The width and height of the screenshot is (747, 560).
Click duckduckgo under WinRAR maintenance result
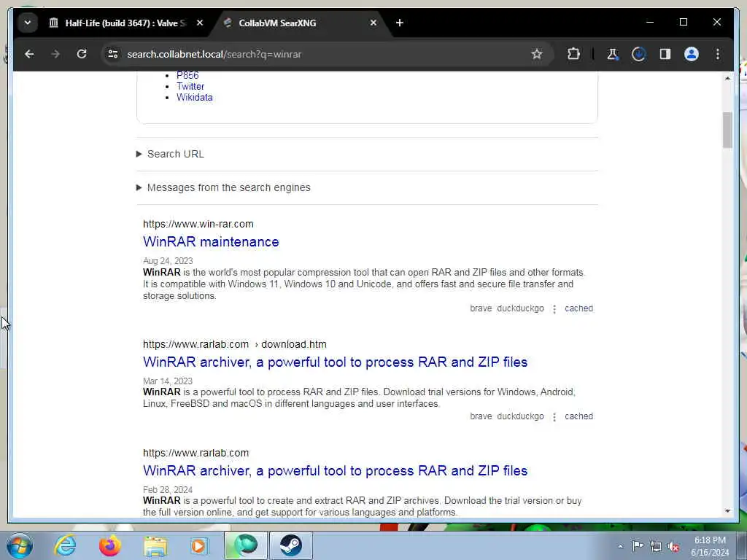coord(520,308)
